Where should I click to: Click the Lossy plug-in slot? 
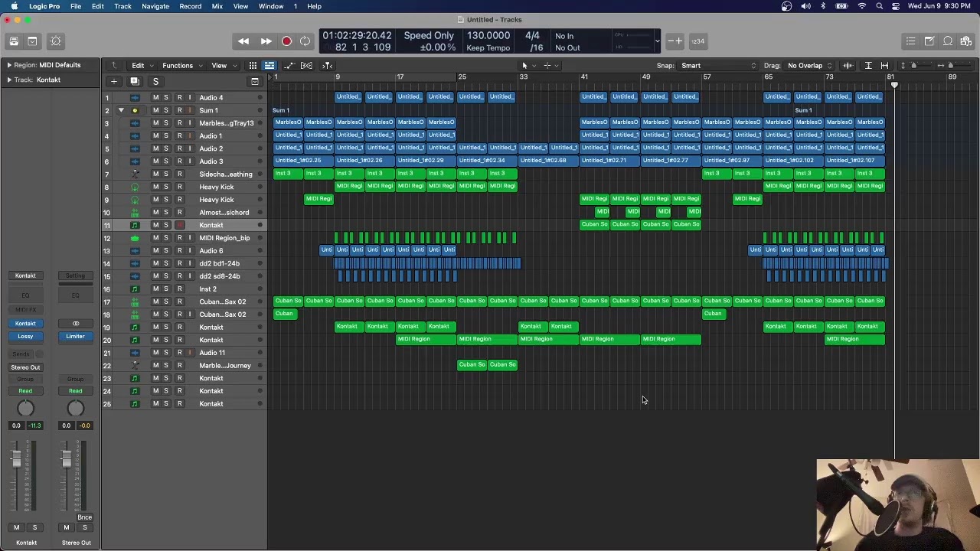tap(25, 337)
